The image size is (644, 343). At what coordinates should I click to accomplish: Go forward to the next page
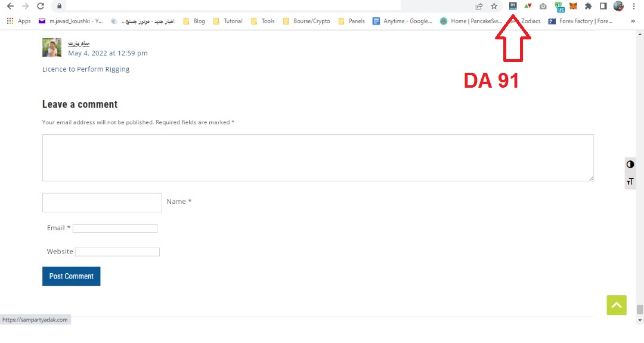pos(25,6)
